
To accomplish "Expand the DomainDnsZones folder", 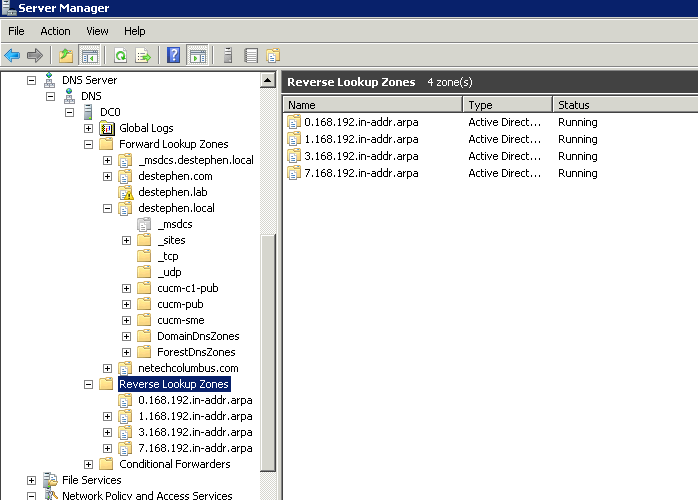I will pyautogui.click(x=126, y=337).
